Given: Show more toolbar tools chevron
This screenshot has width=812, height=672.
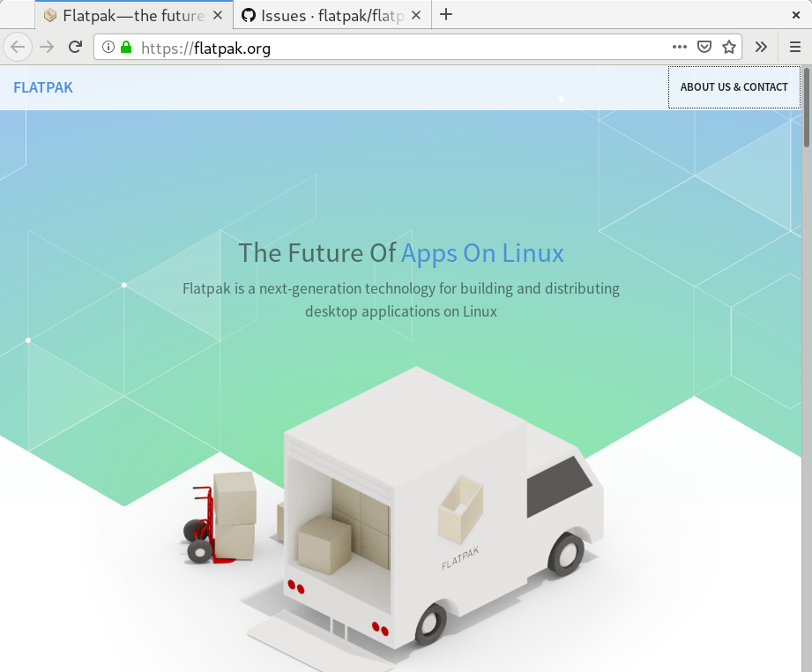Looking at the screenshot, I should click(x=761, y=47).
